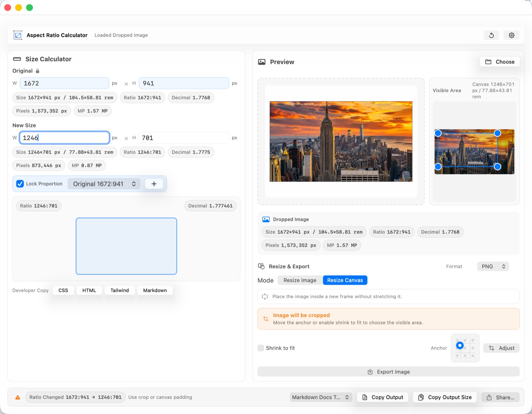Open the Markdown Docs T... output dropdown
Image resolution: width=532 pixels, height=414 pixels.
320,397
